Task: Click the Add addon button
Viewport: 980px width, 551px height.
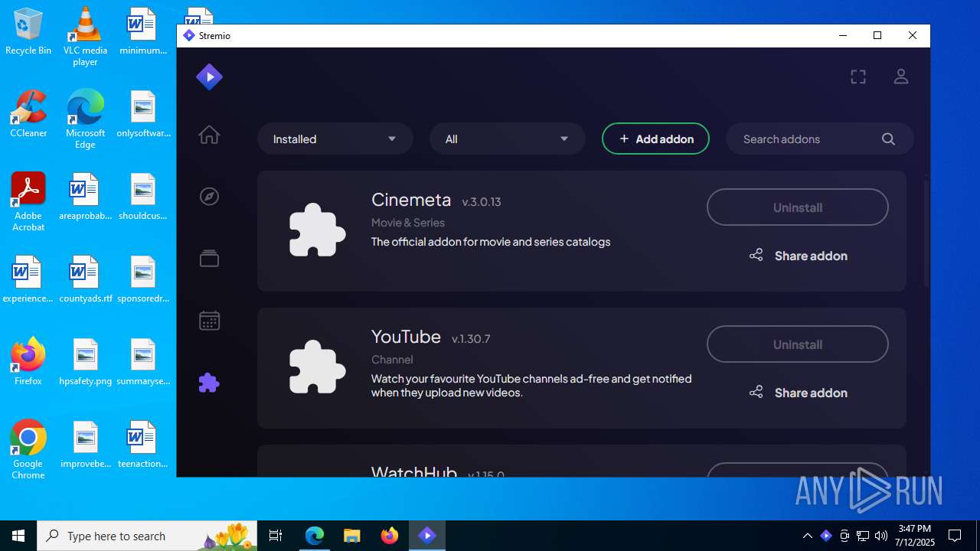Action: pos(655,139)
